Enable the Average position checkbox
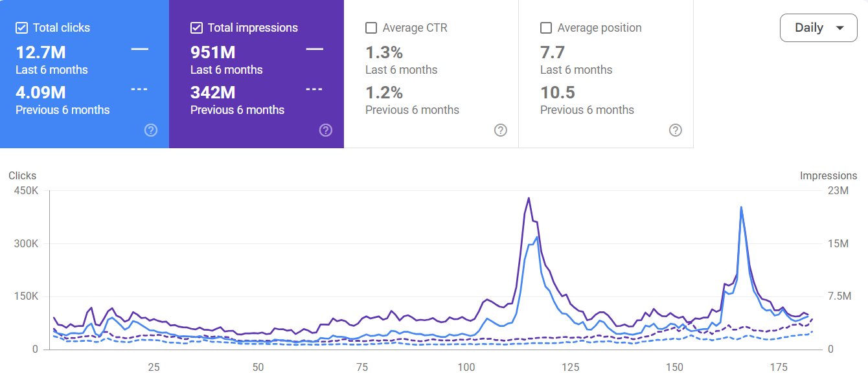This screenshot has width=868, height=389. pyautogui.click(x=546, y=28)
